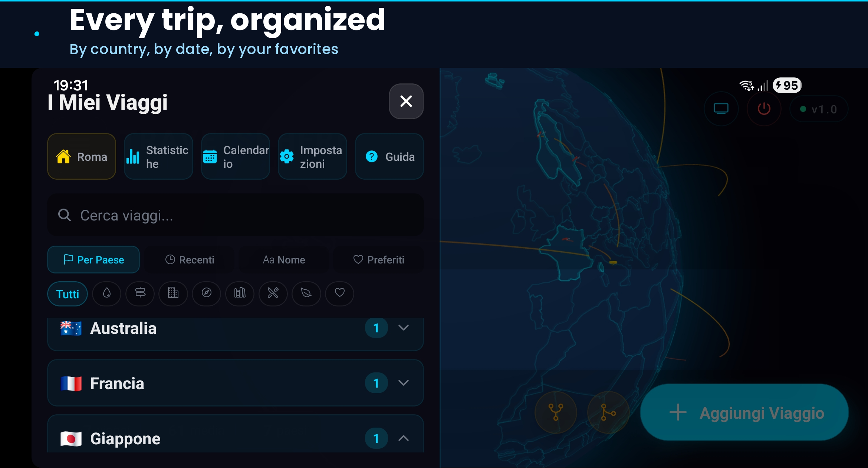Click the France flag icon

click(x=71, y=384)
